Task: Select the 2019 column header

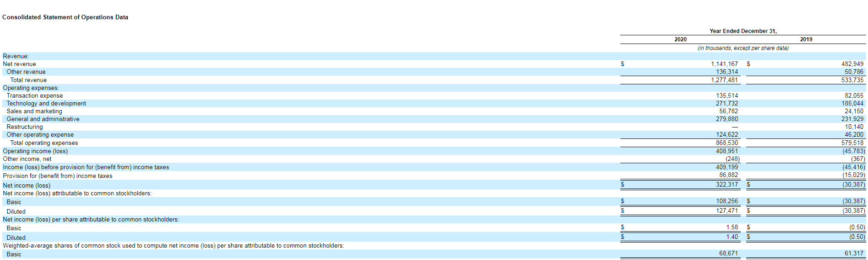Action: (x=806, y=39)
